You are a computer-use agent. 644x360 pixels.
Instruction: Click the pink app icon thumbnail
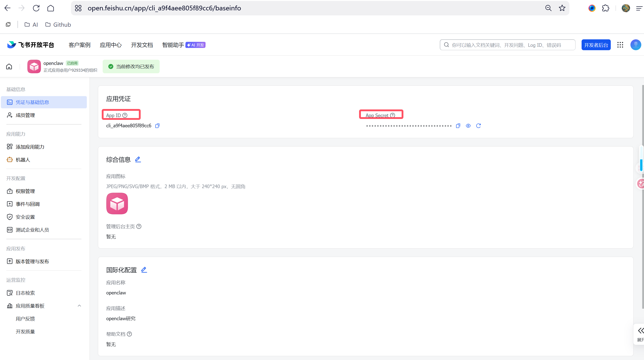(117, 204)
